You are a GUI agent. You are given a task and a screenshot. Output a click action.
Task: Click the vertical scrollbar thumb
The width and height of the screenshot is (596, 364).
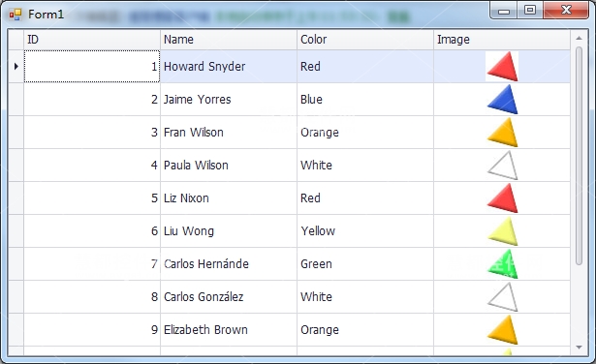579,156
